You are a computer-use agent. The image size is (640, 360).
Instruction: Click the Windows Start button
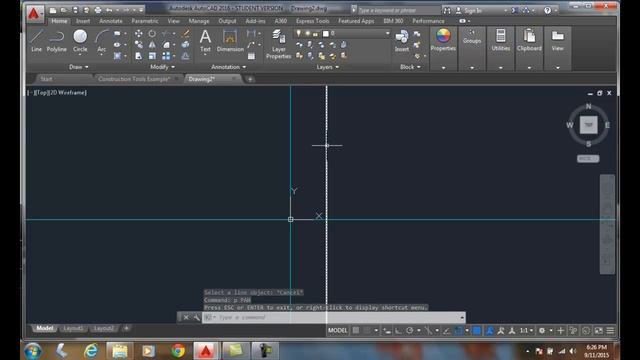click(33, 351)
